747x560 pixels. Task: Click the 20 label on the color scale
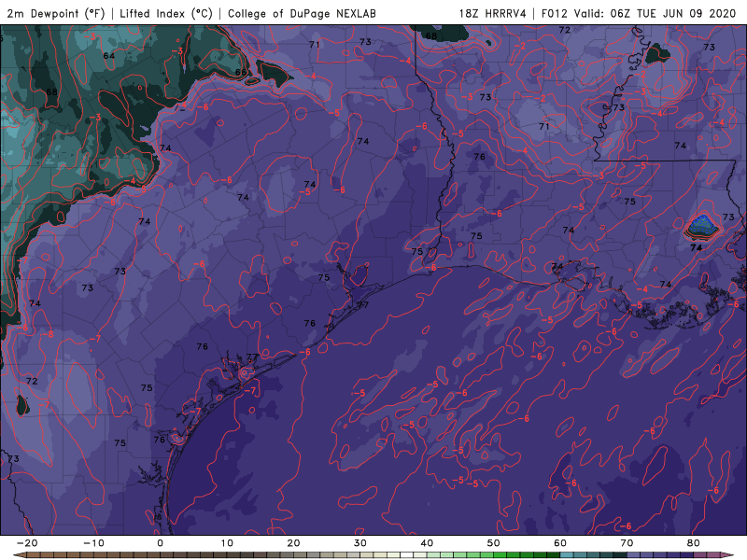[293, 543]
